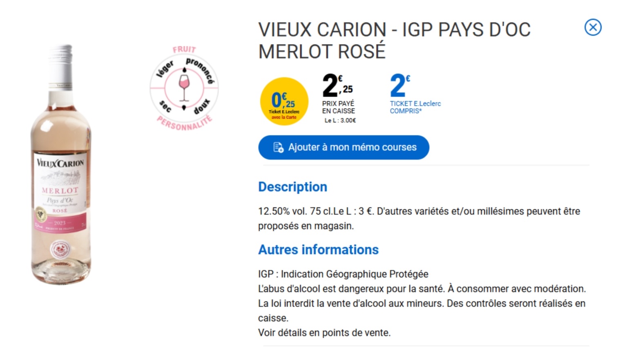Viewport: 618px width, 364px height.
Task: Click the 'doux' segment of taste wheel
Action: pyautogui.click(x=202, y=107)
